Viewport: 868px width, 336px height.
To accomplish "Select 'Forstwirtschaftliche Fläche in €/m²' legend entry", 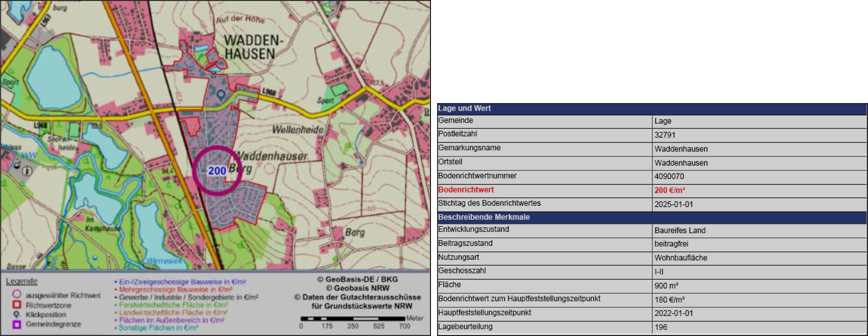I will 171,305.
